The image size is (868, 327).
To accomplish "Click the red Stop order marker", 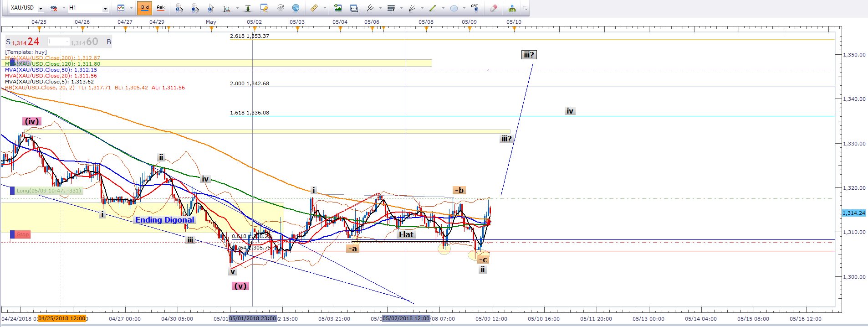I will pyautogui.click(x=22, y=234).
